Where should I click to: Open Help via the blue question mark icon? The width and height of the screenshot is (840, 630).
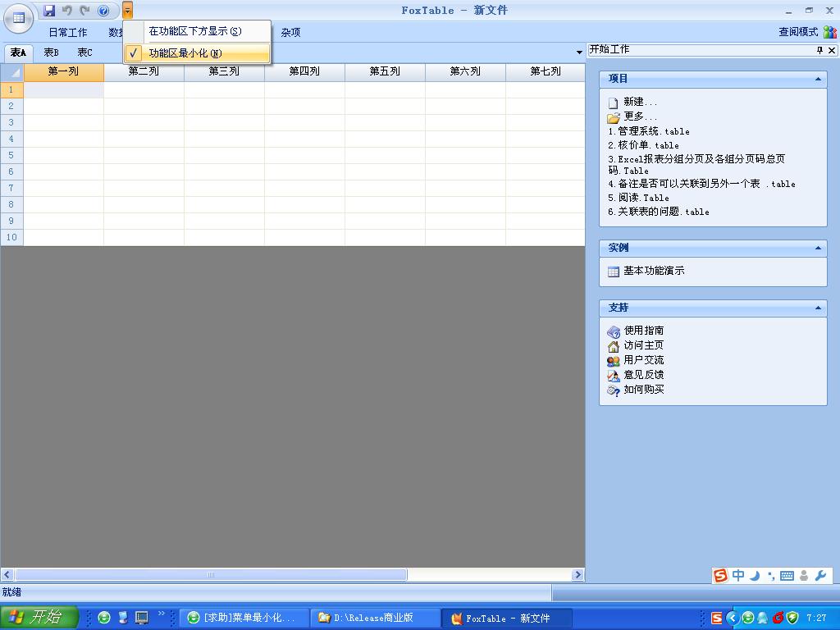pyautogui.click(x=104, y=10)
